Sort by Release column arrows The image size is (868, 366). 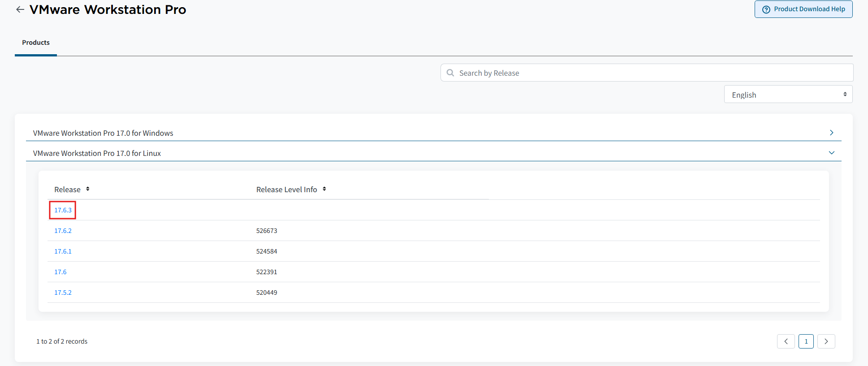(x=88, y=189)
